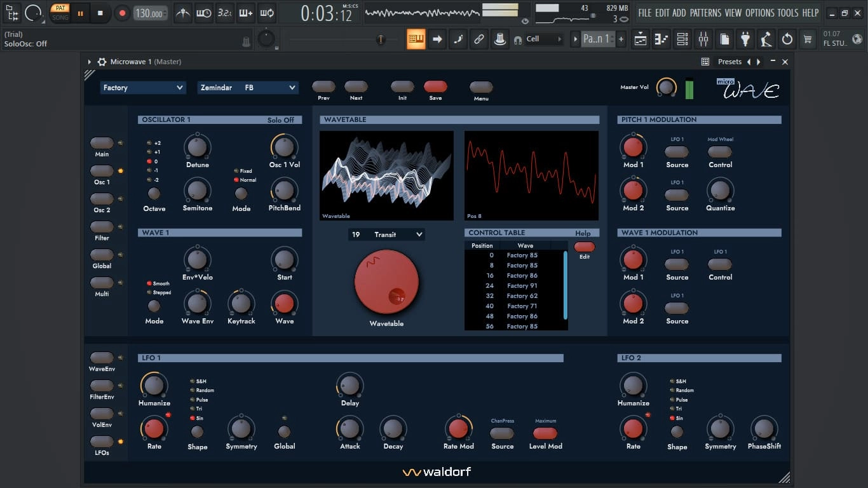Select Tri shape for LFO 1
Image resolution: width=868 pixels, height=488 pixels.
click(193, 409)
